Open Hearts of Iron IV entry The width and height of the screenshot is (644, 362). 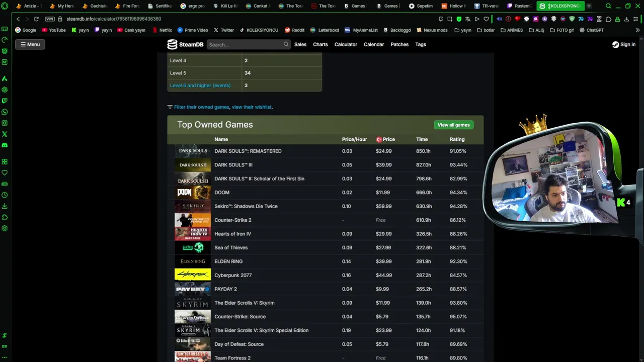(232, 234)
